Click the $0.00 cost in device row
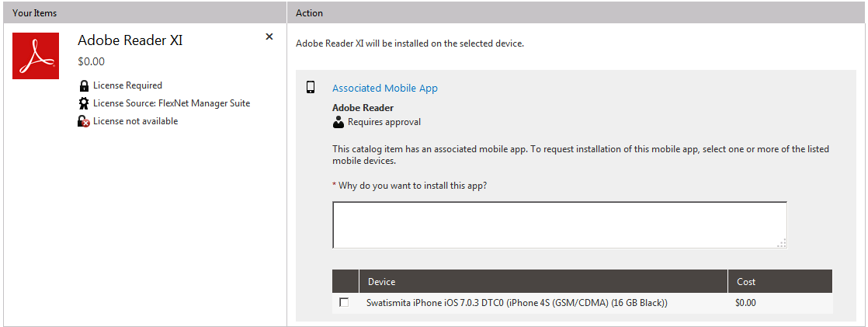868x327 pixels. [x=745, y=303]
